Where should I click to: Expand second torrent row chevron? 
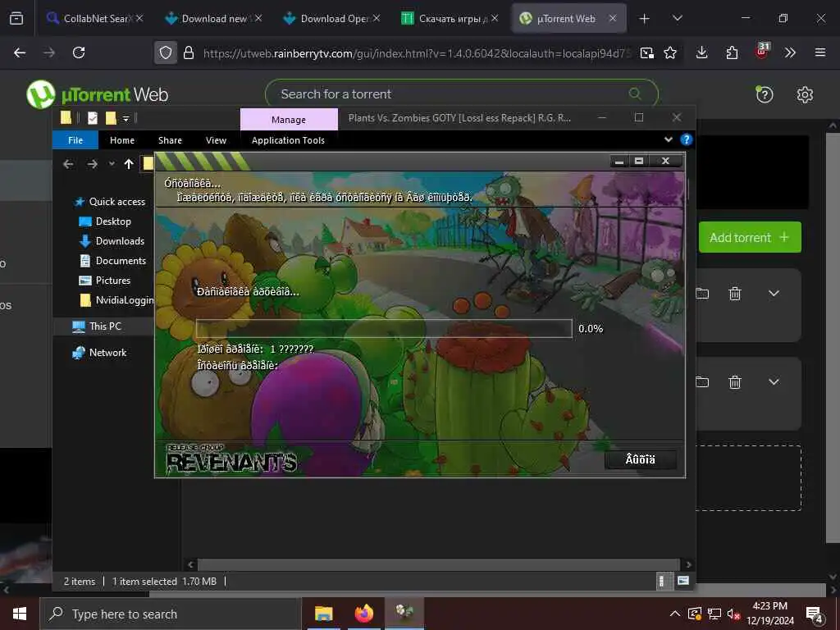click(x=774, y=382)
